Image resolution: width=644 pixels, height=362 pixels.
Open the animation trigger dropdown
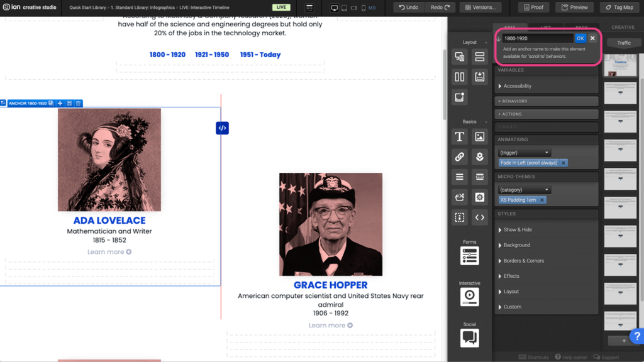click(524, 153)
